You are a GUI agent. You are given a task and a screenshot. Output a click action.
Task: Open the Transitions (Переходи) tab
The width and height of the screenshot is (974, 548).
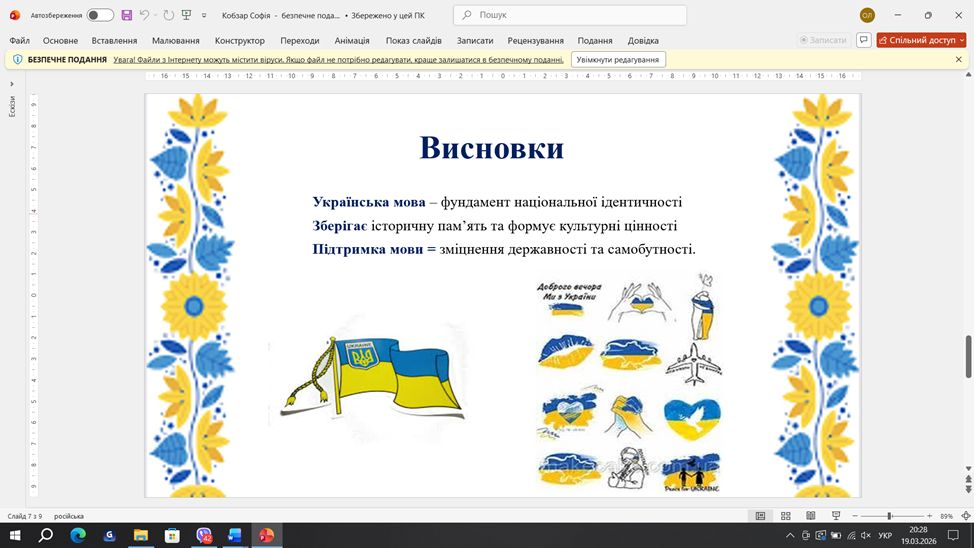pyautogui.click(x=300, y=40)
